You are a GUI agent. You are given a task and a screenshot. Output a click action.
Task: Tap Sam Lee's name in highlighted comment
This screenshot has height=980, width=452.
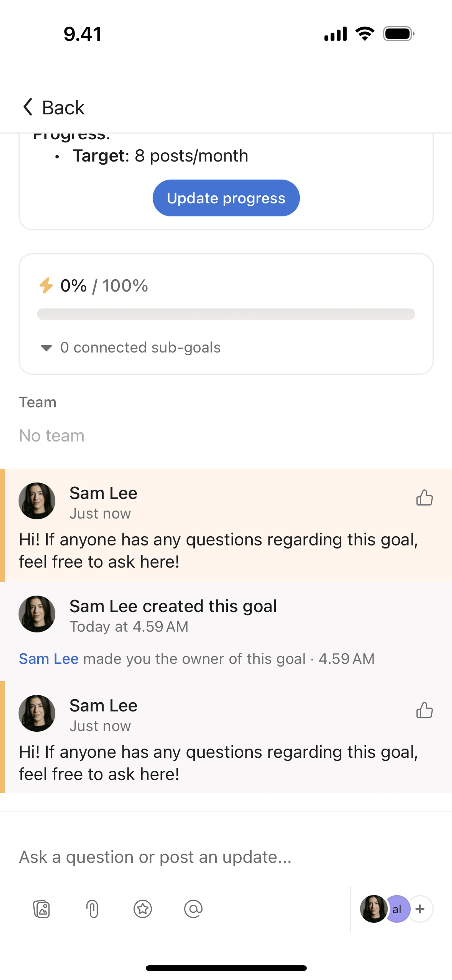coord(103,493)
